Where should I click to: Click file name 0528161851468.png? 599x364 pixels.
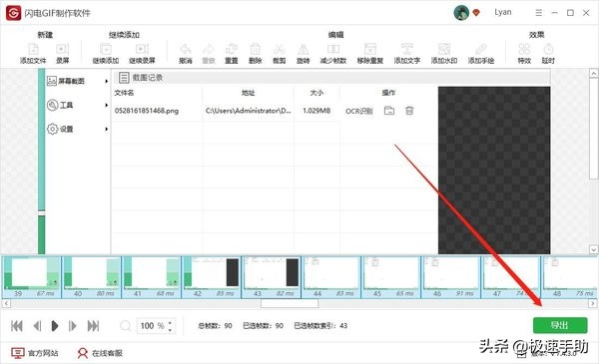(147, 111)
